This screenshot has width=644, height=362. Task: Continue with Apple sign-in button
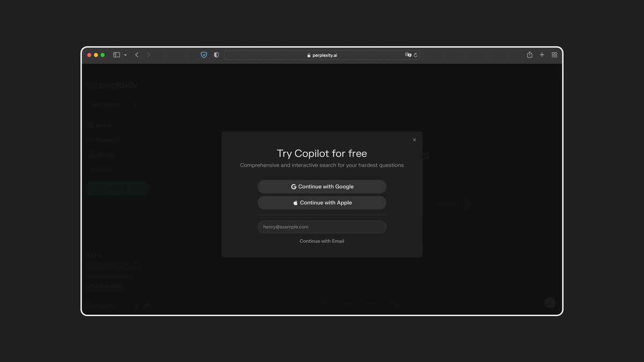click(322, 203)
